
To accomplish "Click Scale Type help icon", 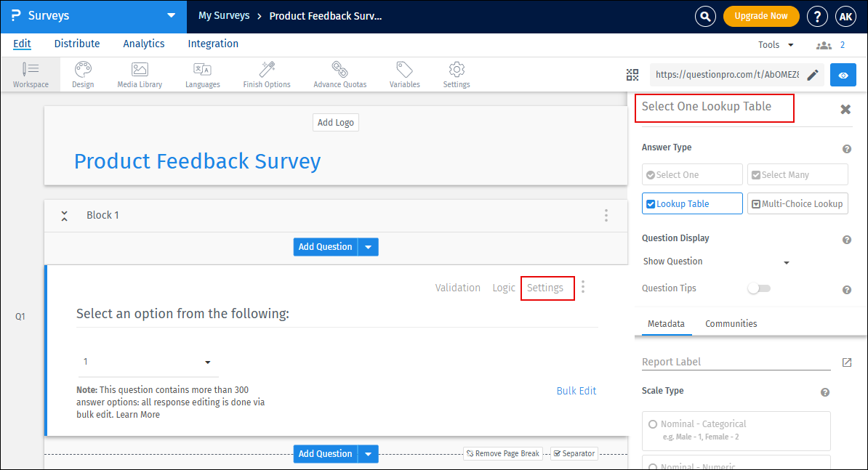I will click(x=825, y=392).
